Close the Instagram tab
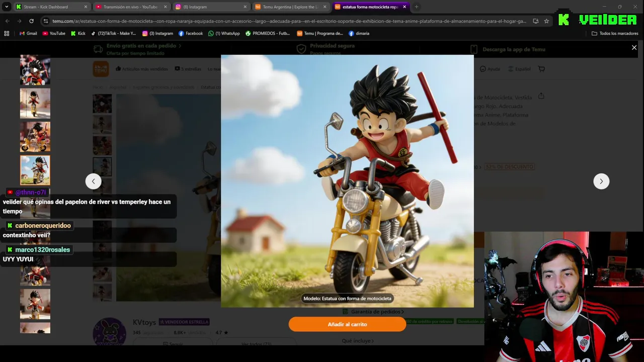644x362 pixels. click(x=245, y=7)
